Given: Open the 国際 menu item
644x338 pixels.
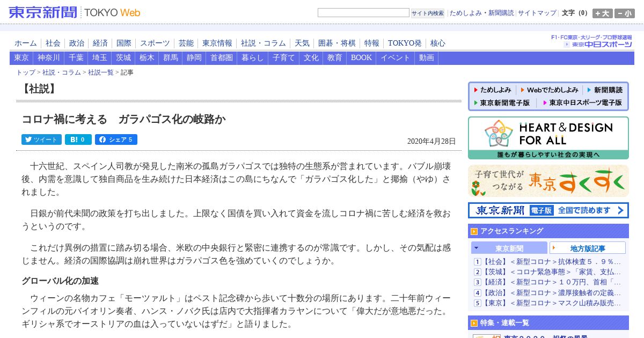Looking at the screenshot, I should pyautogui.click(x=124, y=43).
